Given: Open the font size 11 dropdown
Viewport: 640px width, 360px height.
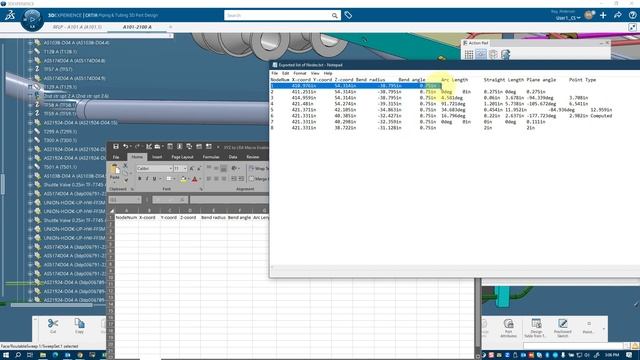Looking at the screenshot, I should click(x=184, y=168).
